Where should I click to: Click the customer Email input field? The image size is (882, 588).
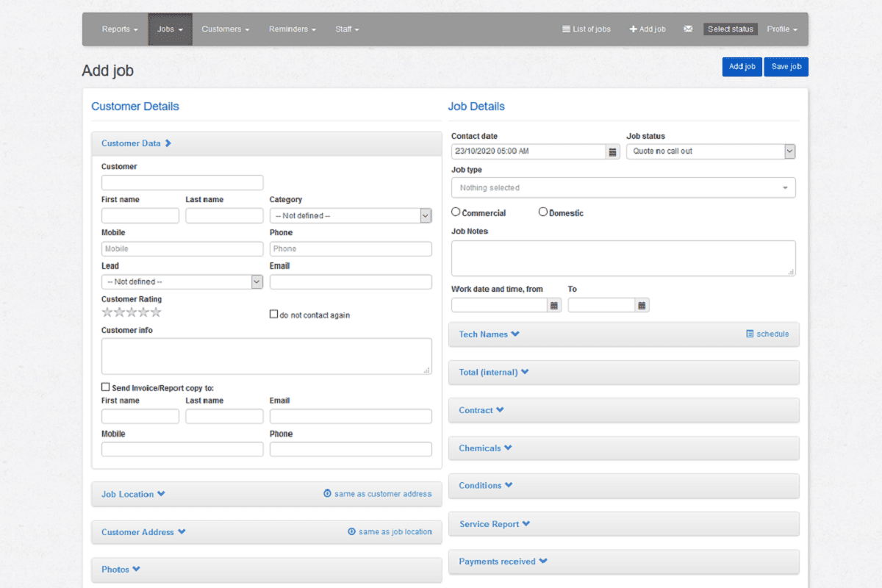[351, 282]
